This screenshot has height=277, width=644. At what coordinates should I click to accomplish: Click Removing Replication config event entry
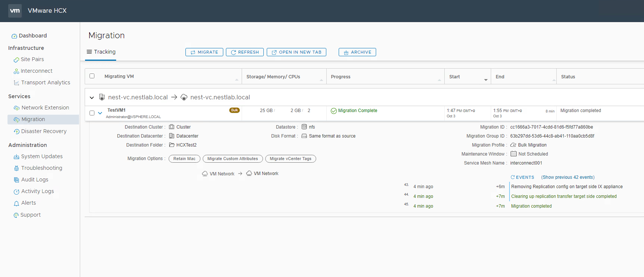(x=567, y=187)
